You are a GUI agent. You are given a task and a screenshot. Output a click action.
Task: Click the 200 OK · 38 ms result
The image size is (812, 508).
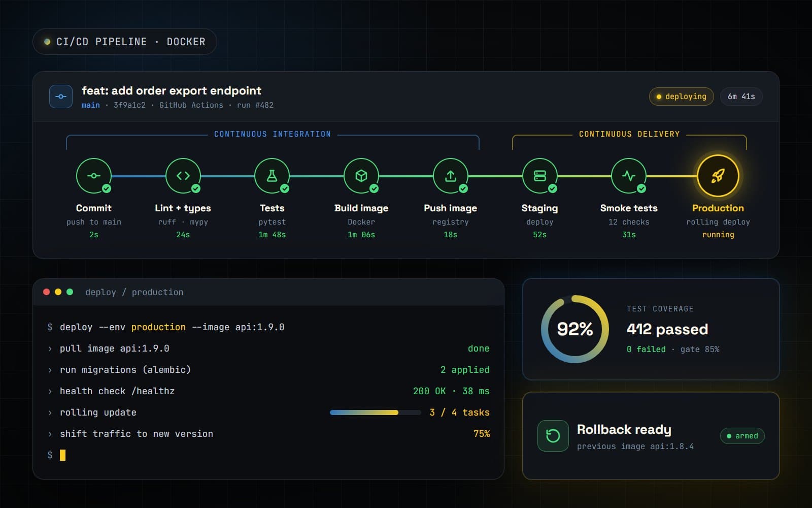[x=451, y=391]
